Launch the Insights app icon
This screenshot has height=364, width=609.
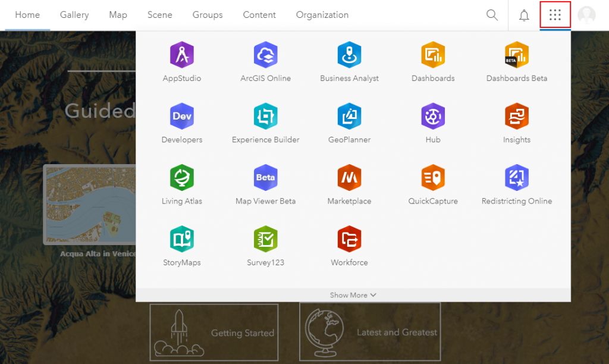click(517, 116)
